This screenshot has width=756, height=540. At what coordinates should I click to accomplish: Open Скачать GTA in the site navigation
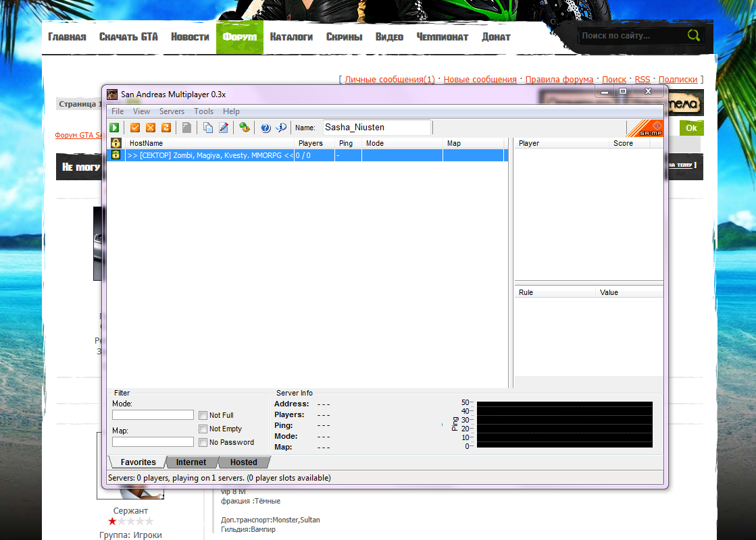tap(129, 37)
